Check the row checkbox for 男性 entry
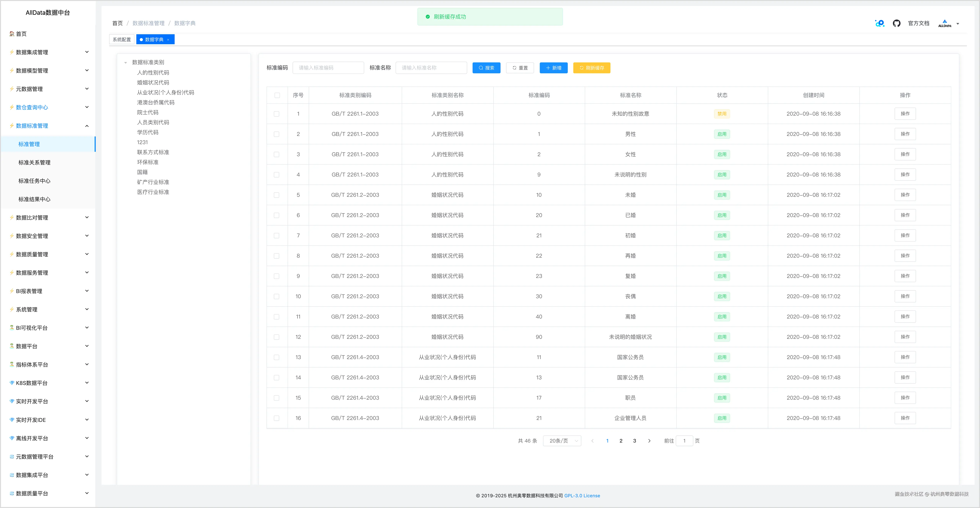The image size is (980, 508). (276, 134)
